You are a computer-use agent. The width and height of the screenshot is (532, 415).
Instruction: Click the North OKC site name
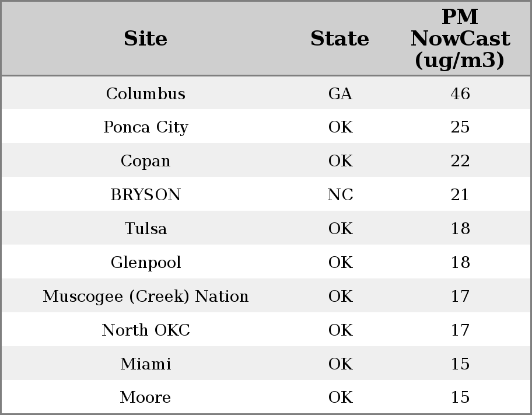[146, 330]
